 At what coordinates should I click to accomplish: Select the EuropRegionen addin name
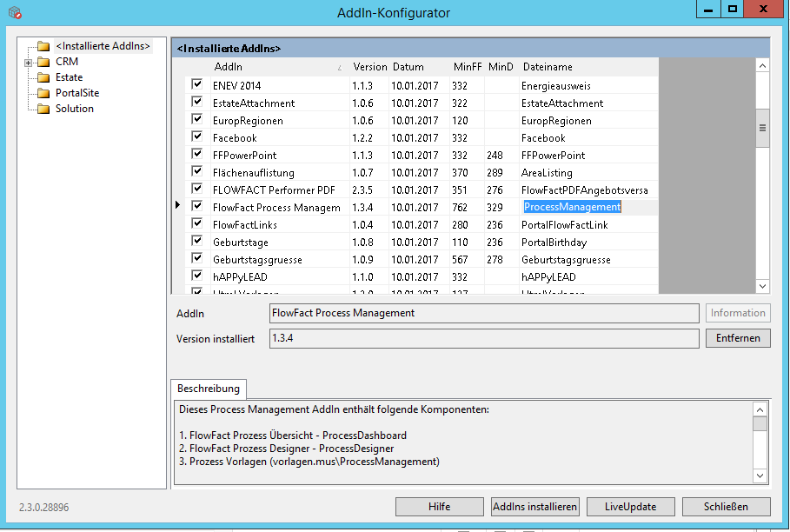[x=248, y=121]
